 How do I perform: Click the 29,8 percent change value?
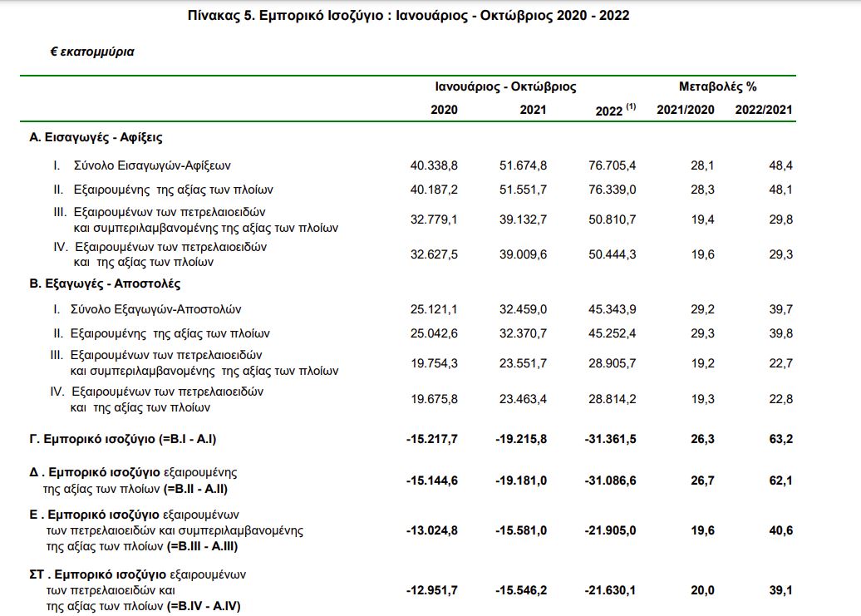[781, 219]
